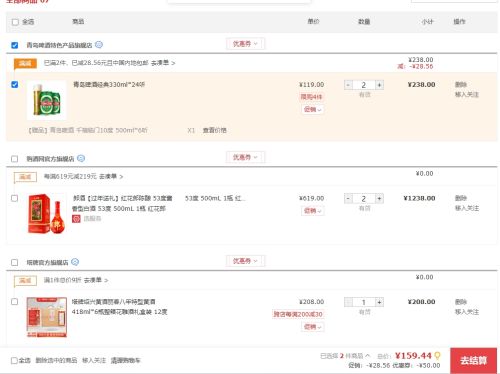Open the 塔牌黄酒 gift box thumbnail
This screenshot has width=500, height=374.
click(x=47, y=317)
